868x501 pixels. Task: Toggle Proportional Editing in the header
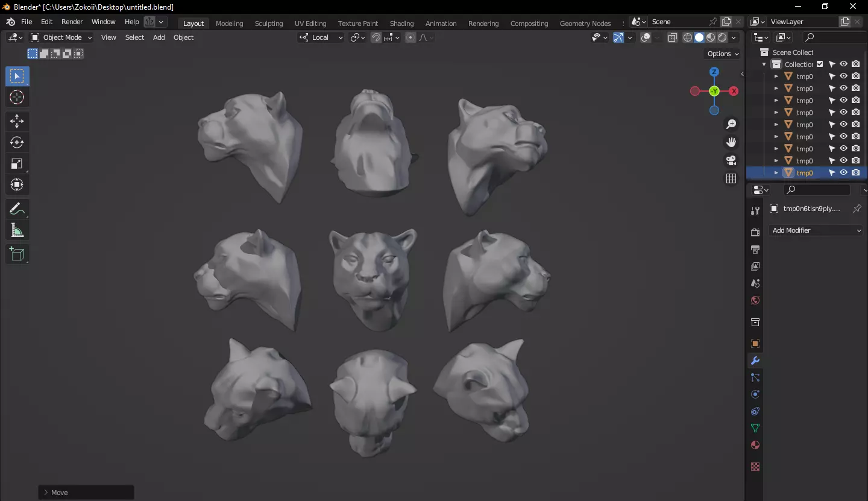point(410,37)
